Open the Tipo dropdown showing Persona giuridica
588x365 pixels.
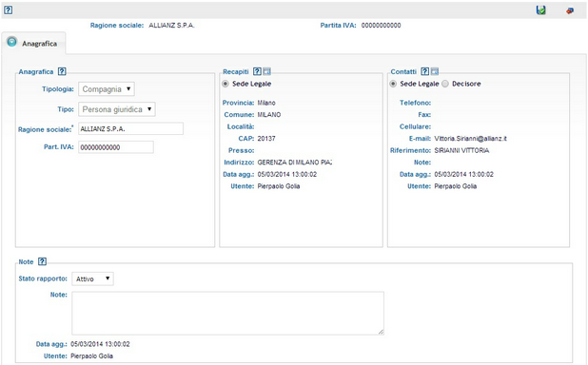pos(117,109)
